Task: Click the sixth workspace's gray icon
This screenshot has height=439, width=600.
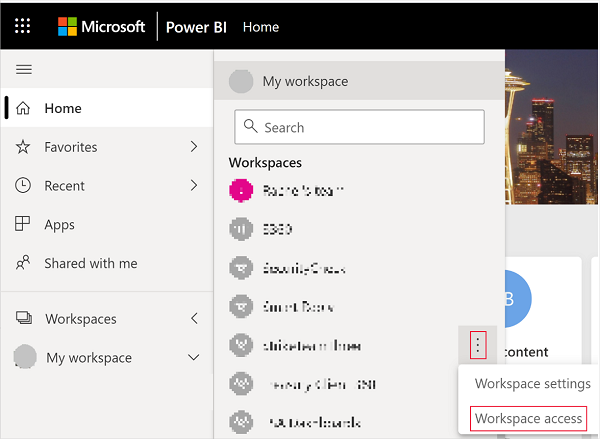Action: (241, 384)
